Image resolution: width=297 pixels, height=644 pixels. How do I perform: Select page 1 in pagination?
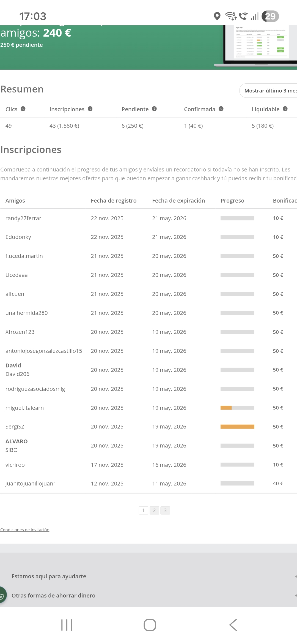(144, 511)
